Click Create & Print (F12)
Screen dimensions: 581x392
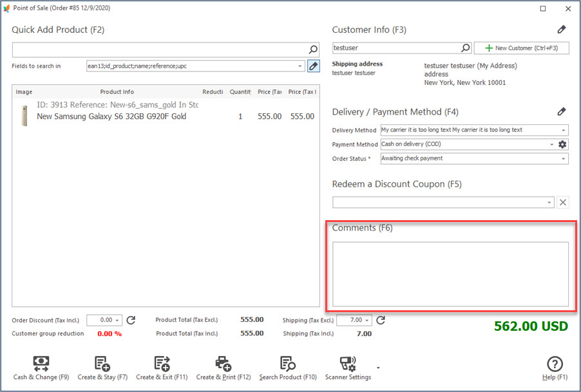(224, 368)
